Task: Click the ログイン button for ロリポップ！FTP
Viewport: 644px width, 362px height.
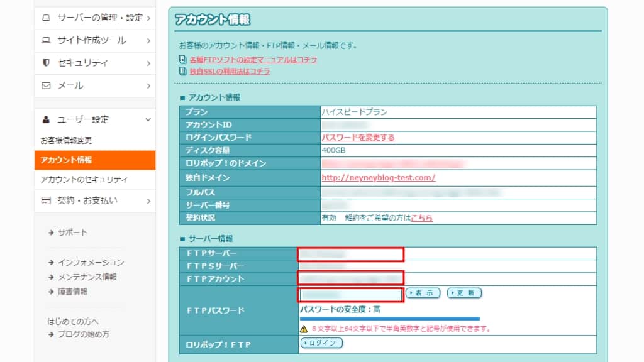Action: point(321,343)
